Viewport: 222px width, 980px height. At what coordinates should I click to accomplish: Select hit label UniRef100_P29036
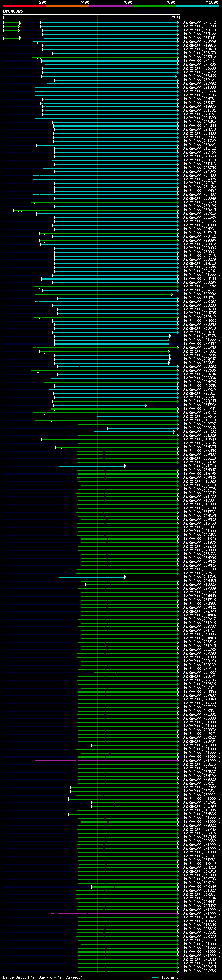point(199,248)
